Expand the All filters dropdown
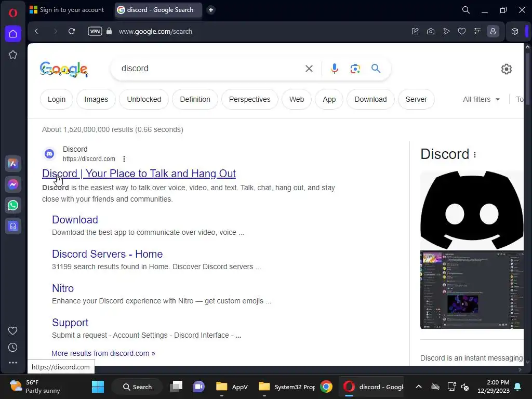This screenshot has height=399, width=532. 482,99
